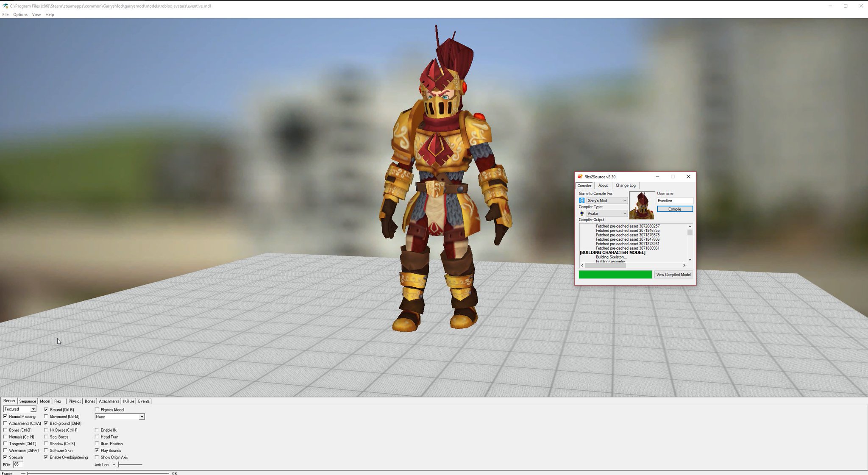Click the model viewer app icon in title bar

tap(5, 6)
